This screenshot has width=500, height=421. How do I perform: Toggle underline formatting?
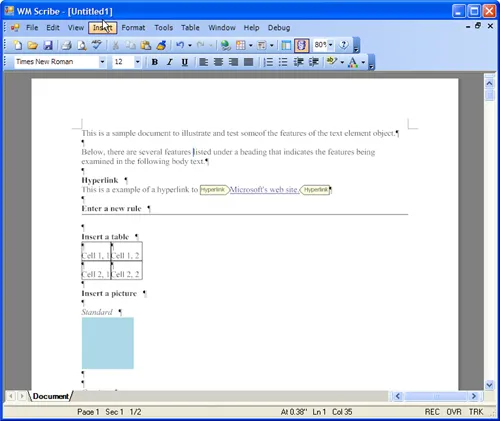pyautogui.click(x=184, y=62)
